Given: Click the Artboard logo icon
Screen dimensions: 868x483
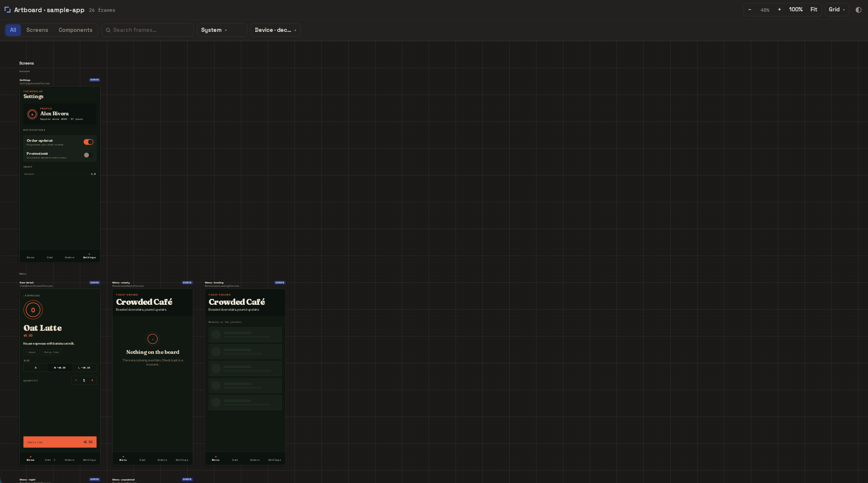Looking at the screenshot, I should [x=8, y=10].
